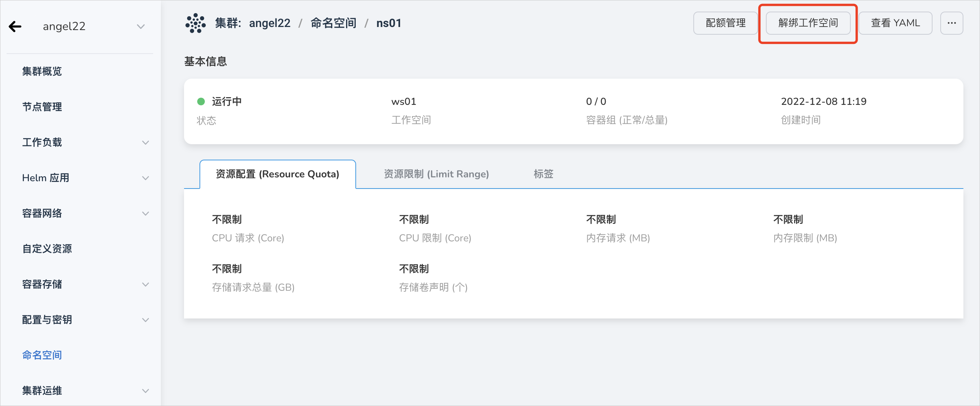Screen dimensions: 980x406
Task: Click the back arrow icon
Action: [15, 26]
